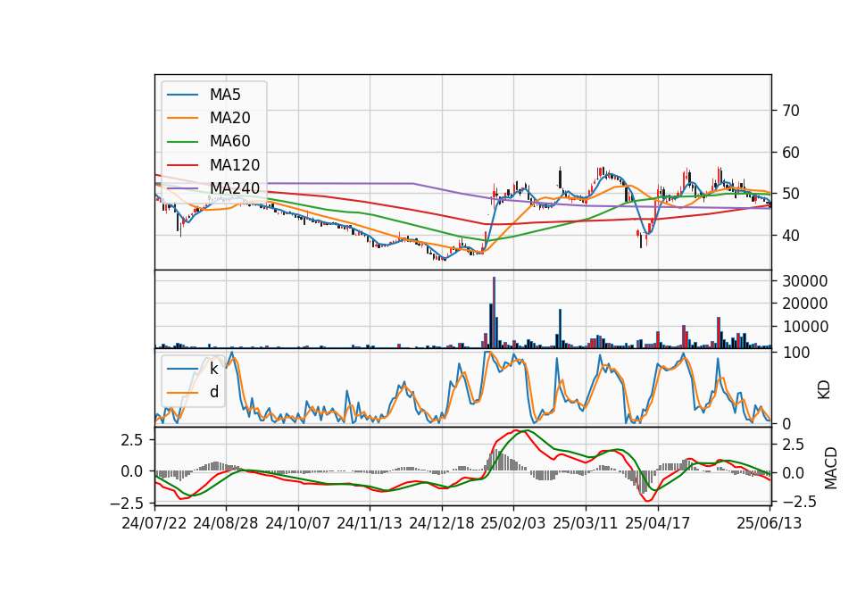
Task: Click the purple MA240 legend line sample
Action: (x=182, y=188)
